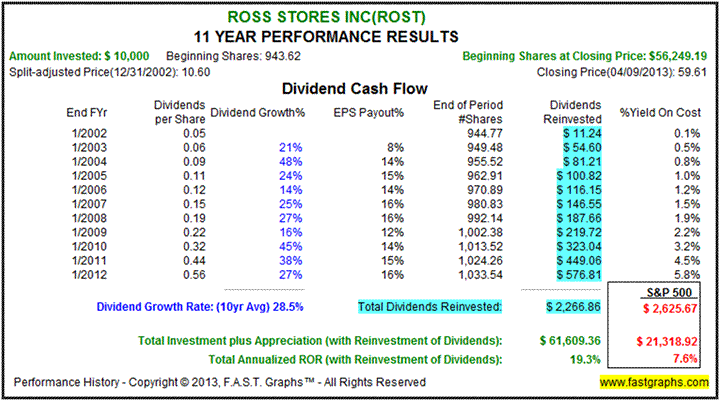The width and height of the screenshot is (720, 400).
Task: Click the $ 61,609.36 total investment value
Action: tap(570, 341)
